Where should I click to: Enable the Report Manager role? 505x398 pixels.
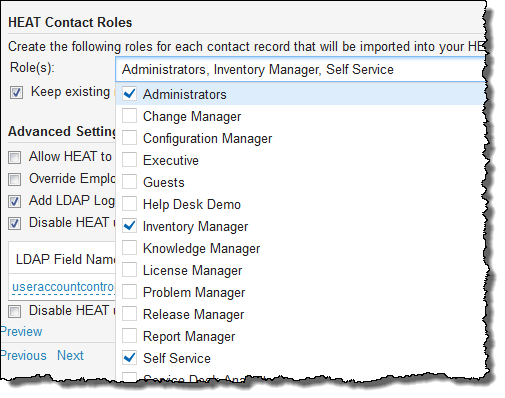[x=129, y=336]
